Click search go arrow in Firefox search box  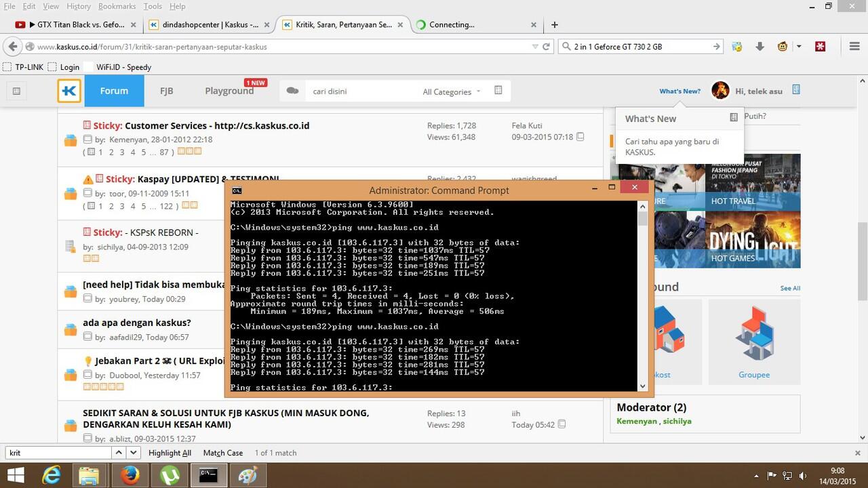(x=716, y=47)
